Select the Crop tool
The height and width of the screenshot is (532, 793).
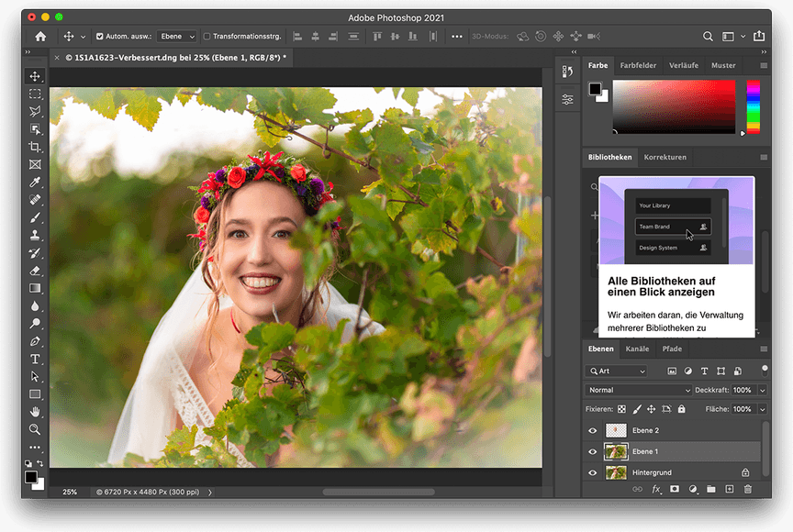(x=35, y=147)
